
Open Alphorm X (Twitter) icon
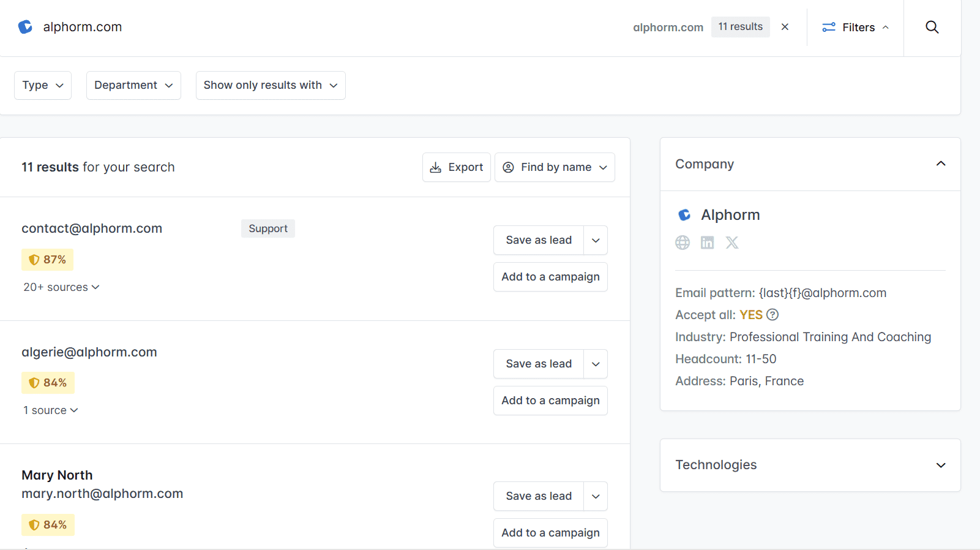point(732,243)
